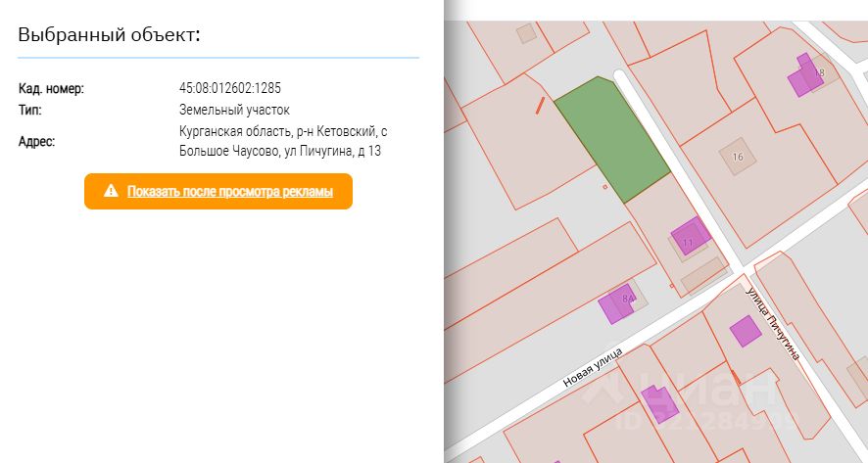Screen dimensions: 868x463
Task: Click the 'улица Пичугина' street label
Action: (x=773, y=324)
